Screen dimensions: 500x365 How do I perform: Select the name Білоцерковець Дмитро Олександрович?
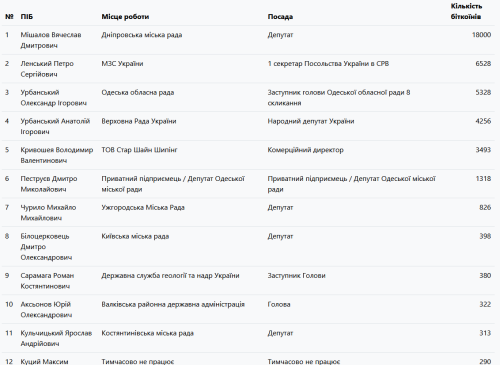(x=46, y=247)
